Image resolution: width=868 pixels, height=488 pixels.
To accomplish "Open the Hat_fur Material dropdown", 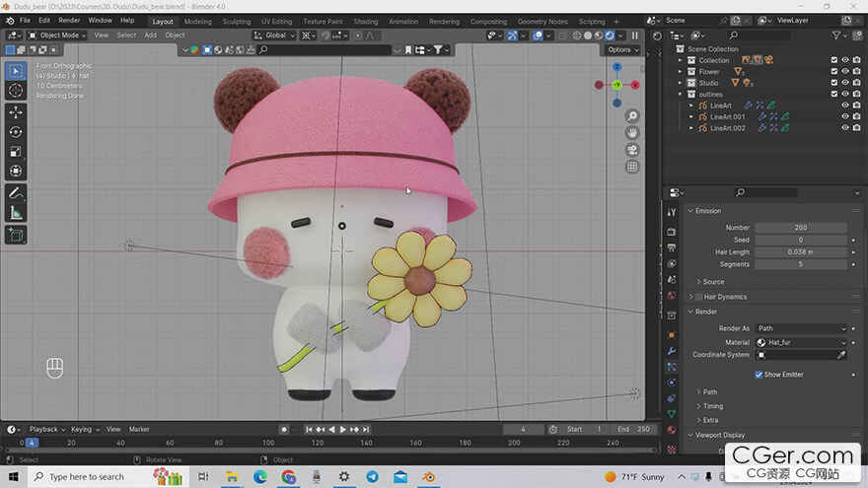I will (x=801, y=342).
